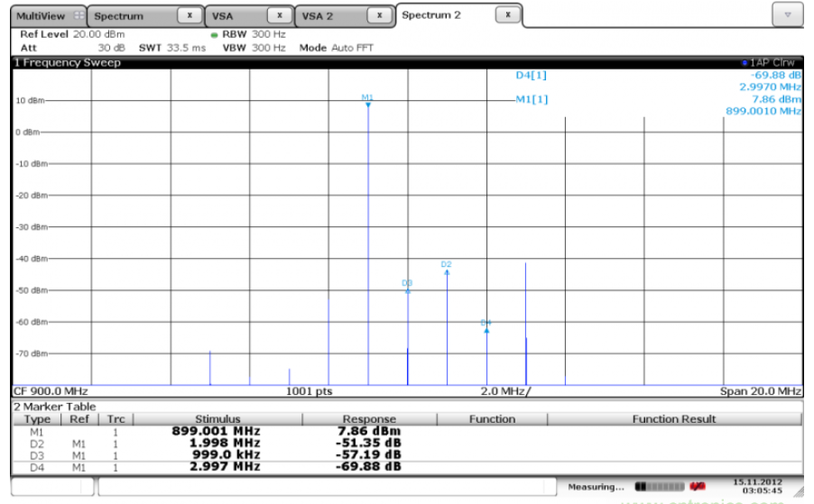Open the tab list dropdown arrow
The image size is (814, 504).
(788, 15)
